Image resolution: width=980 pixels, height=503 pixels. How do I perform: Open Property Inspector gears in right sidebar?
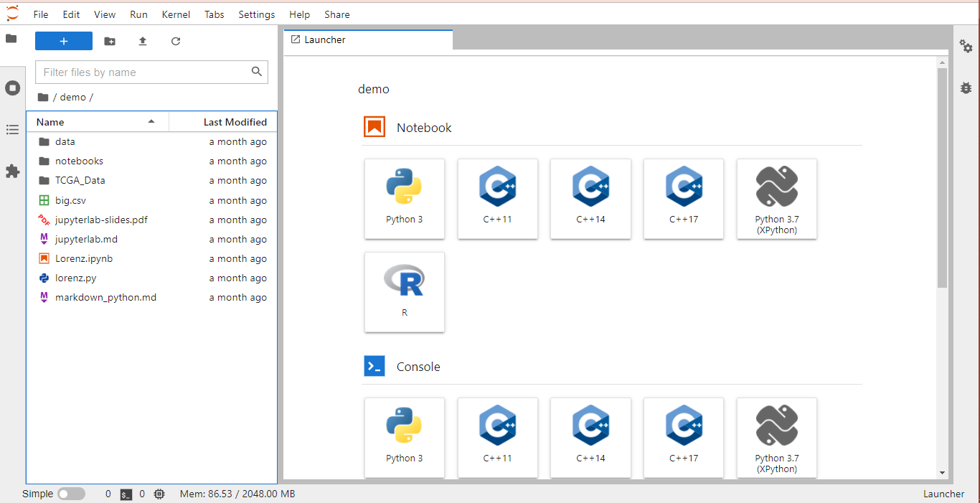point(966,46)
